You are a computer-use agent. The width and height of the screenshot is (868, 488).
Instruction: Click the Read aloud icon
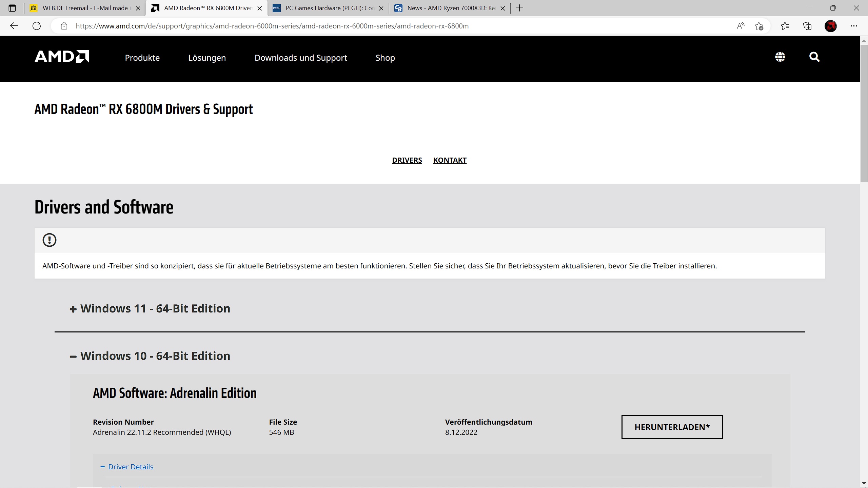(741, 26)
